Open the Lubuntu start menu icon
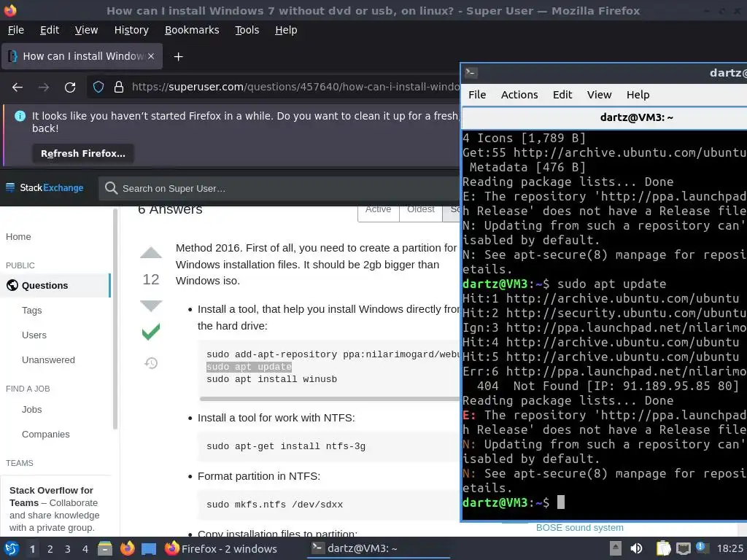The height and width of the screenshot is (560, 747). point(11,548)
